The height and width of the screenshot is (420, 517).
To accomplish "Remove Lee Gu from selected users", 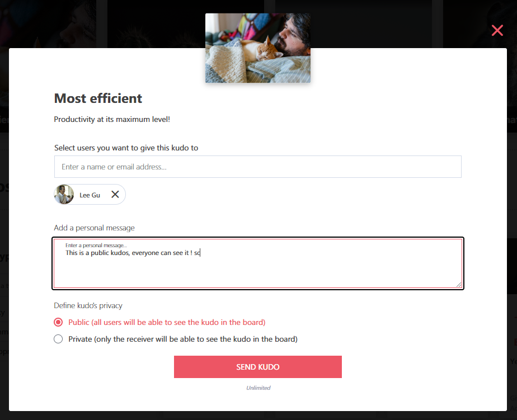I will click(115, 195).
